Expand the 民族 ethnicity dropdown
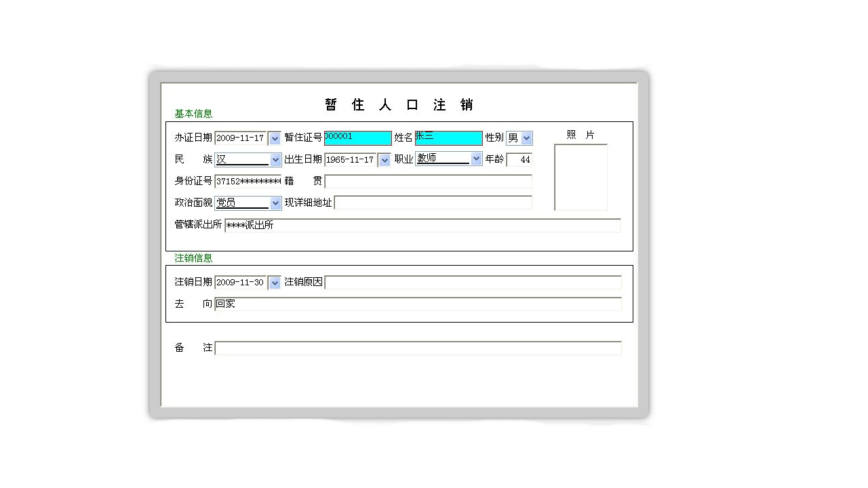 tap(275, 159)
